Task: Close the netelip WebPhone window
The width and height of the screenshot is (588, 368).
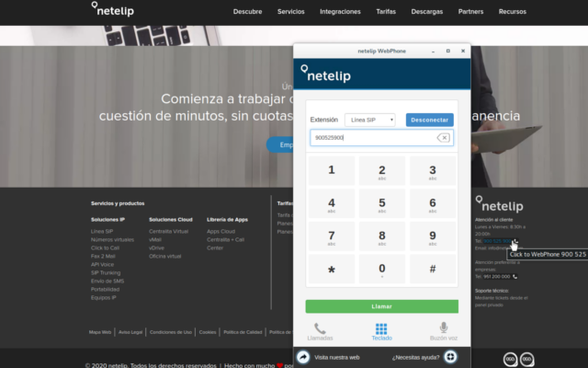Action: (x=463, y=52)
